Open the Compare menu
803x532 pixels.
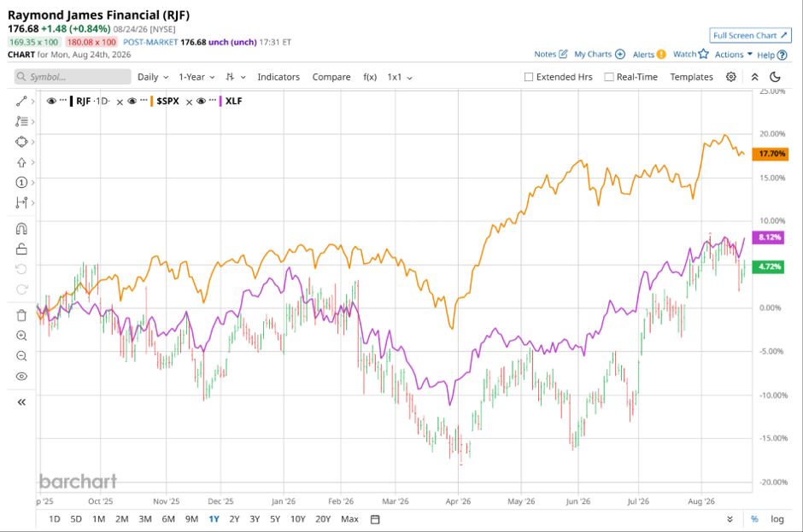[x=331, y=77]
